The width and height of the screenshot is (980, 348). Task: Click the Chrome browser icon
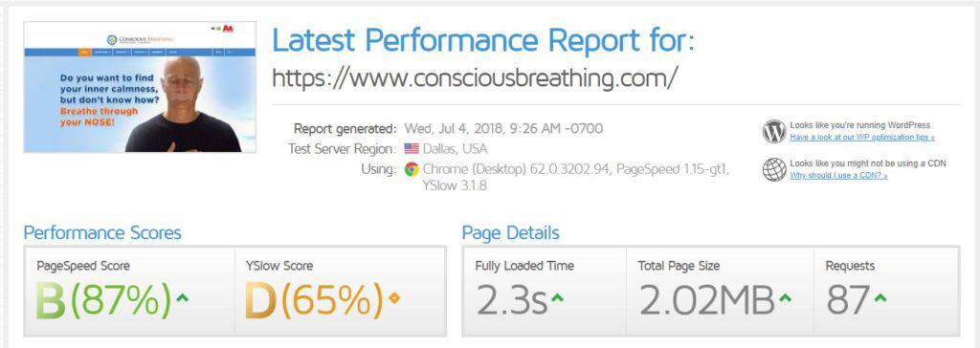412,168
